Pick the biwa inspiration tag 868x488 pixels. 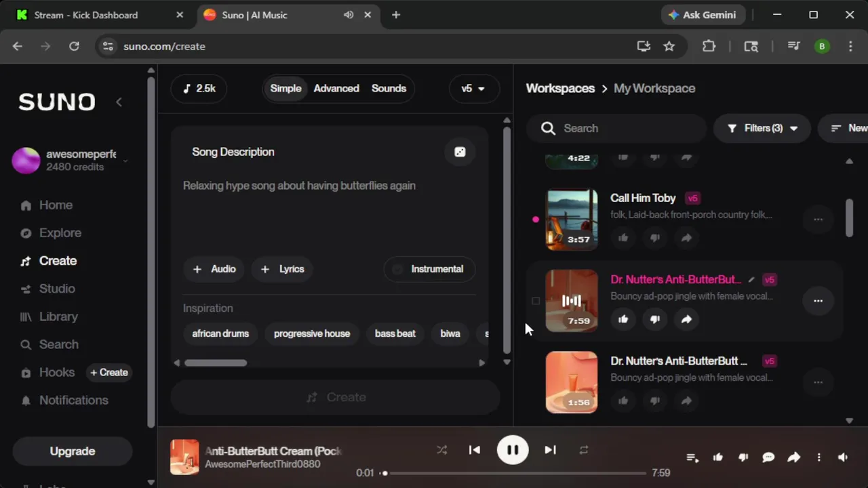(x=450, y=333)
